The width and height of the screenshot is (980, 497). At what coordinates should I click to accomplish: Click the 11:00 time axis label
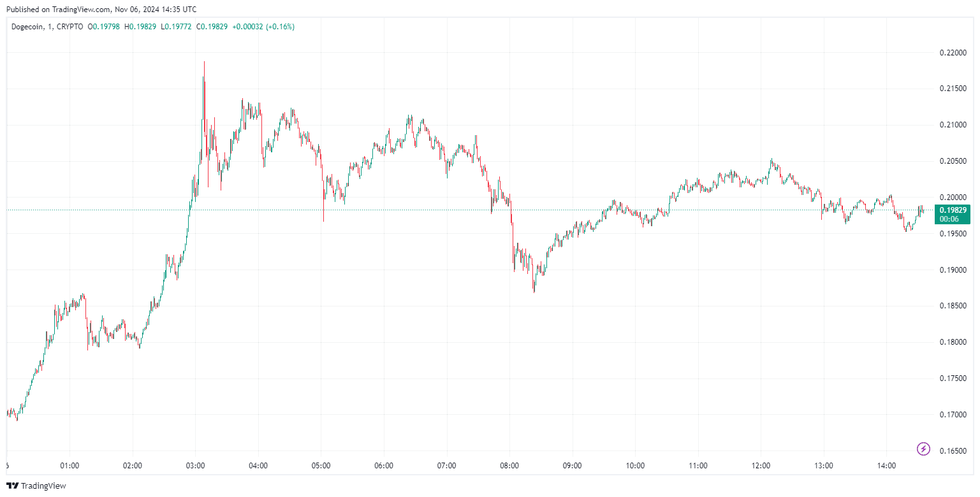(x=698, y=466)
